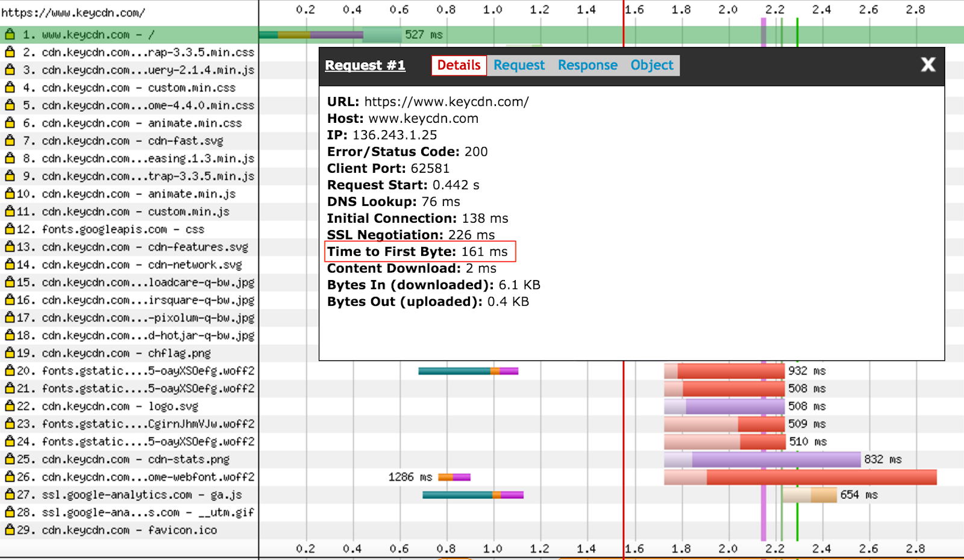Click lock icon of request 14 cdn-network.svg

click(10, 264)
